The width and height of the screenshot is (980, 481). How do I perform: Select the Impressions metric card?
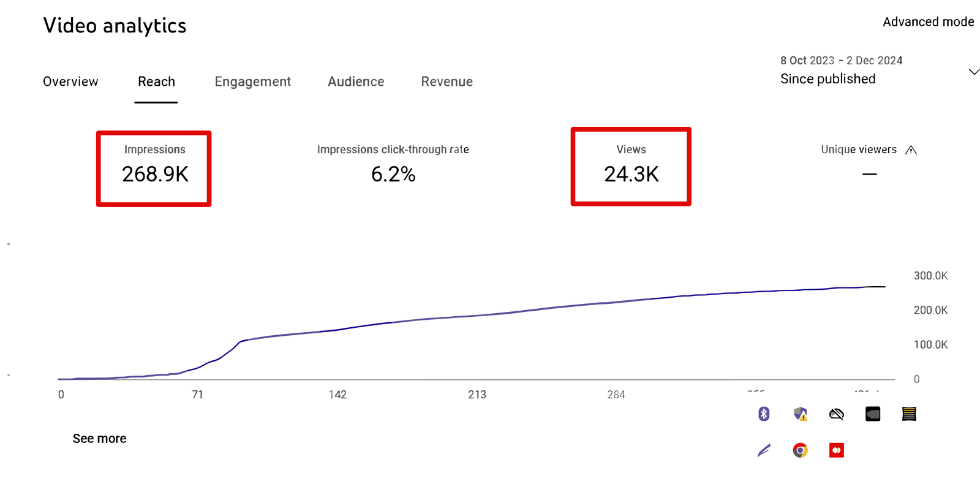(x=154, y=169)
